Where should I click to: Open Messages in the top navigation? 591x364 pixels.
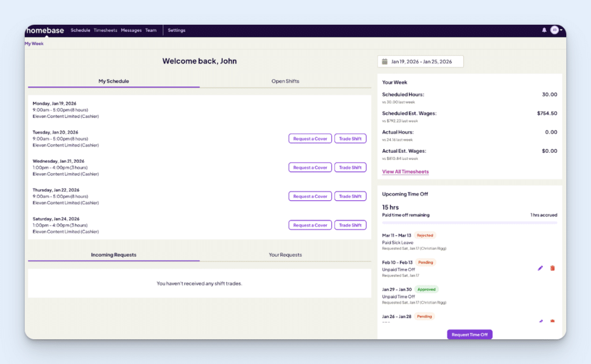(x=131, y=30)
